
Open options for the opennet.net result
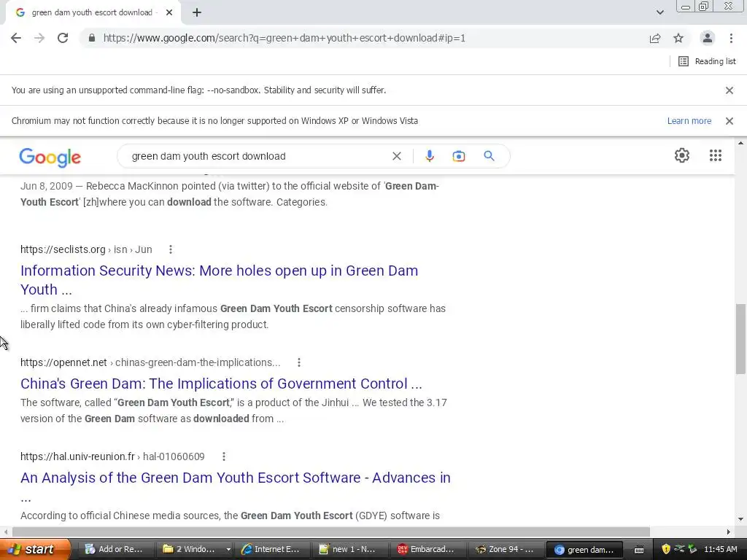[298, 362]
